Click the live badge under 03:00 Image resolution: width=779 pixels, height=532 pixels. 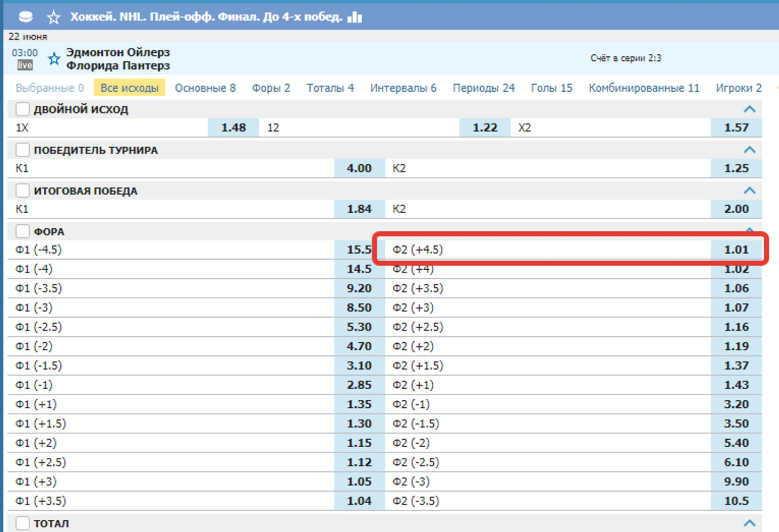(x=25, y=65)
